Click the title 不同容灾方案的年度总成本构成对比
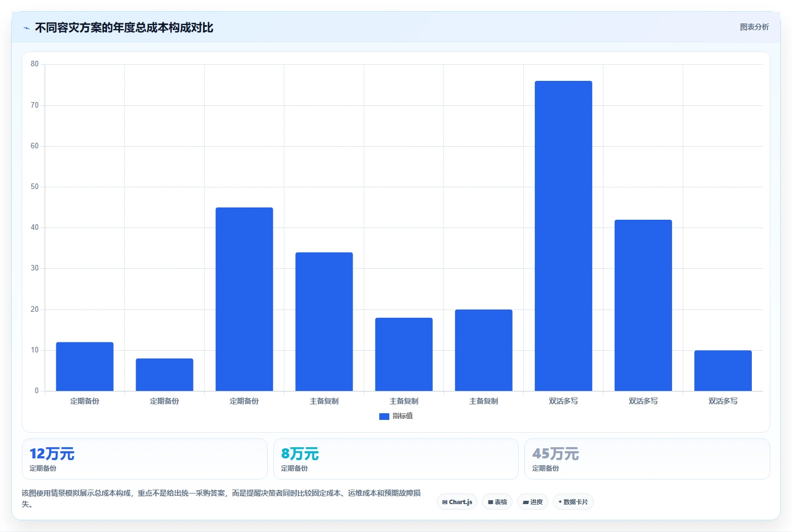792x532 pixels. [x=124, y=28]
